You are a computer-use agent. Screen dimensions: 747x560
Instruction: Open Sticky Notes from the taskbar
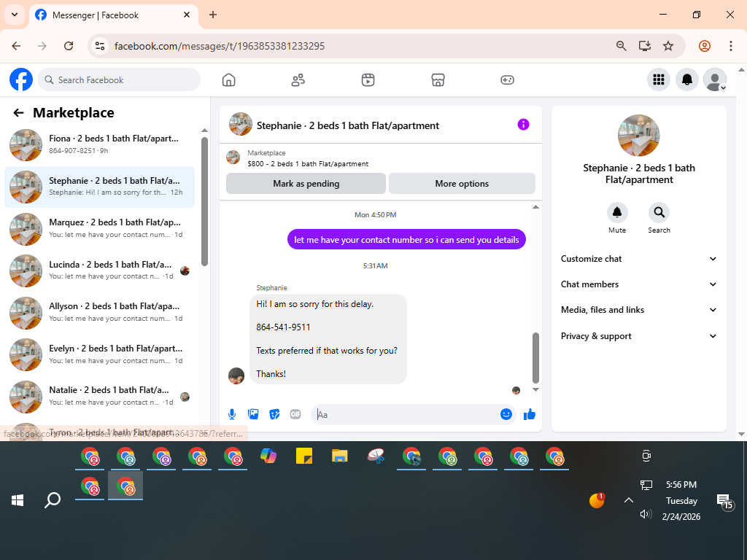tap(304, 456)
